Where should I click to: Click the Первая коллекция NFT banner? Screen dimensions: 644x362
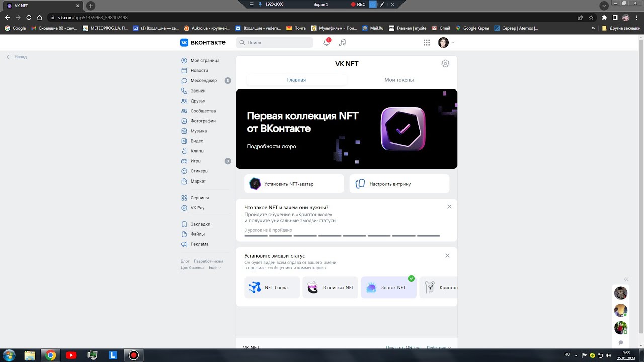pyautogui.click(x=347, y=129)
